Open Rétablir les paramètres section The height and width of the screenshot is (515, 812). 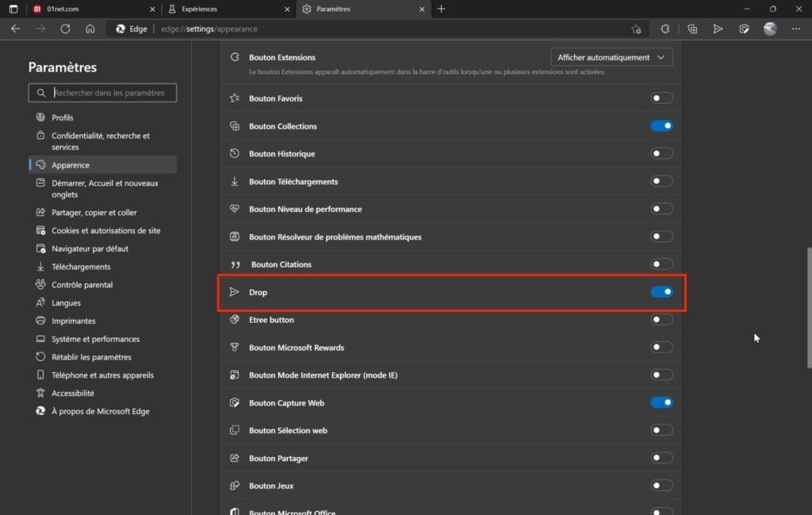tap(102, 357)
